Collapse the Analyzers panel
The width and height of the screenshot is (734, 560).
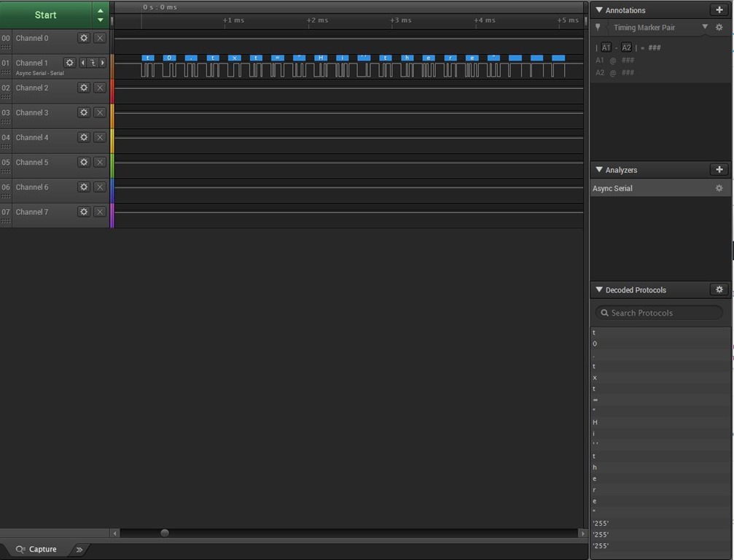tap(599, 170)
